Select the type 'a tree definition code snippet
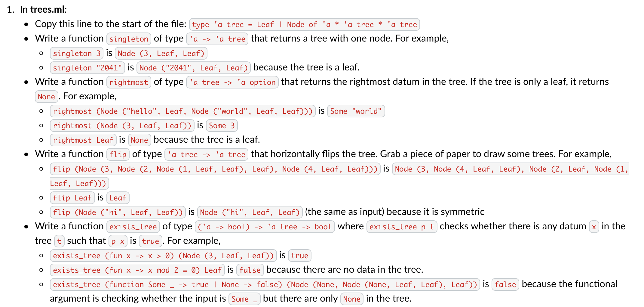 304,24
